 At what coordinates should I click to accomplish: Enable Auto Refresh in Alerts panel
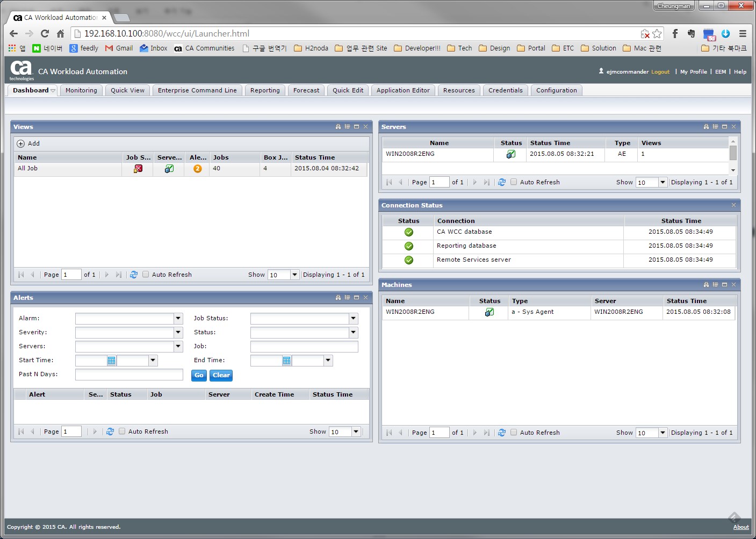point(122,431)
